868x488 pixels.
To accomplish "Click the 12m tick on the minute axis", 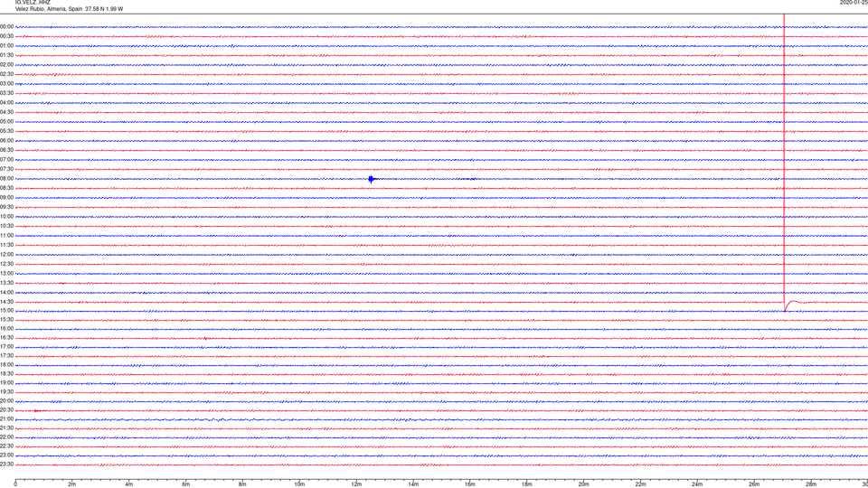I will [x=356, y=484].
